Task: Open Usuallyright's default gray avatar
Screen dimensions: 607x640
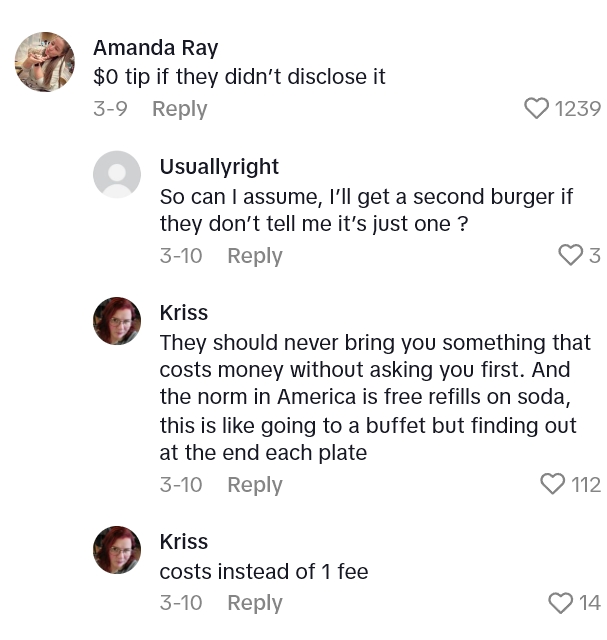Action: pos(117,175)
